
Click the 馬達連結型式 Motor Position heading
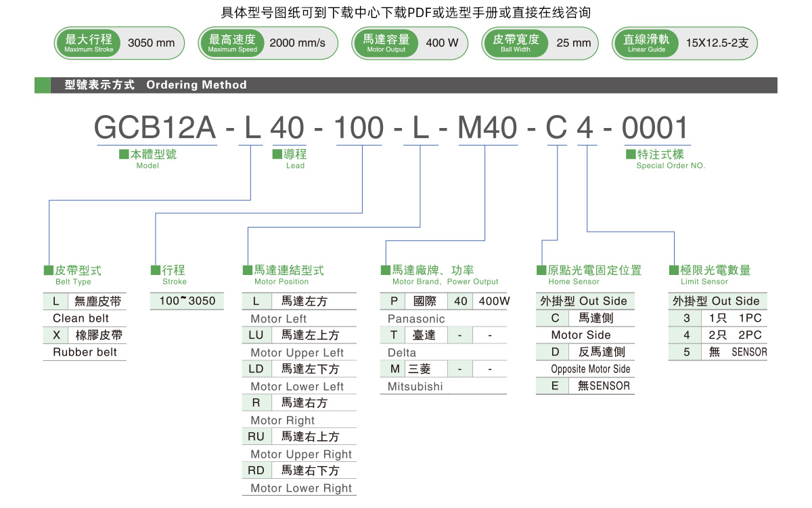[284, 274]
